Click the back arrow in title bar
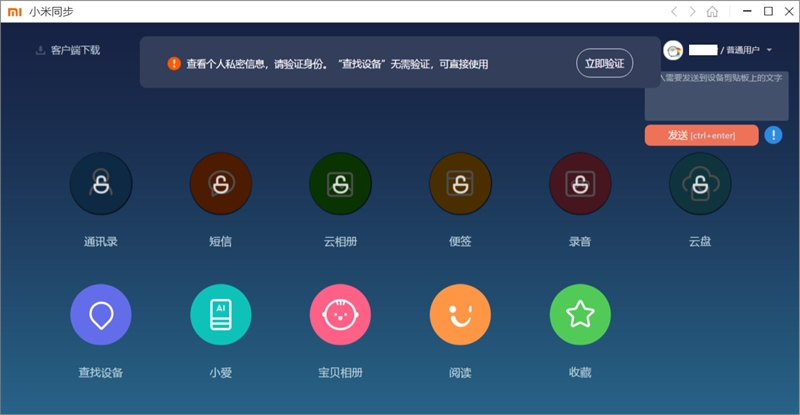 [x=675, y=11]
